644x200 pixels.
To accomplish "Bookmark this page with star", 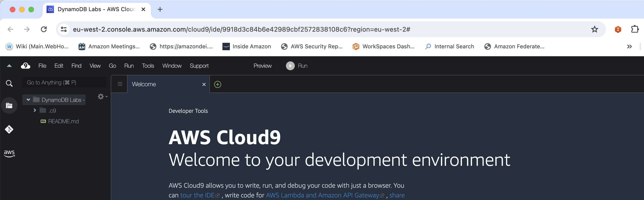I will [x=594, y=30].
